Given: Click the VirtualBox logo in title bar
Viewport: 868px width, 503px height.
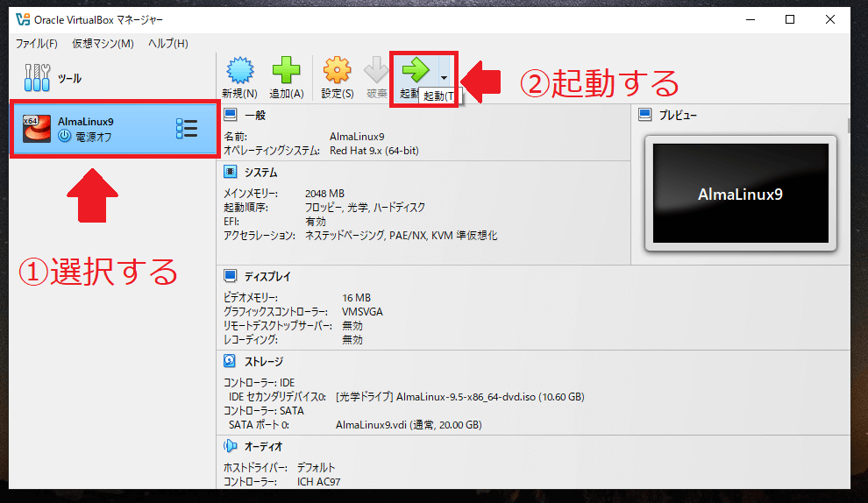Looking at the screenshot, I should pyautogui.click(x=23, y=19).
